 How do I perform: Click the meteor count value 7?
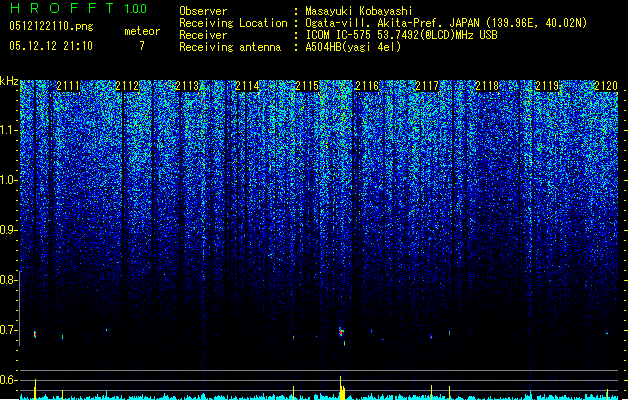point(142,46)
